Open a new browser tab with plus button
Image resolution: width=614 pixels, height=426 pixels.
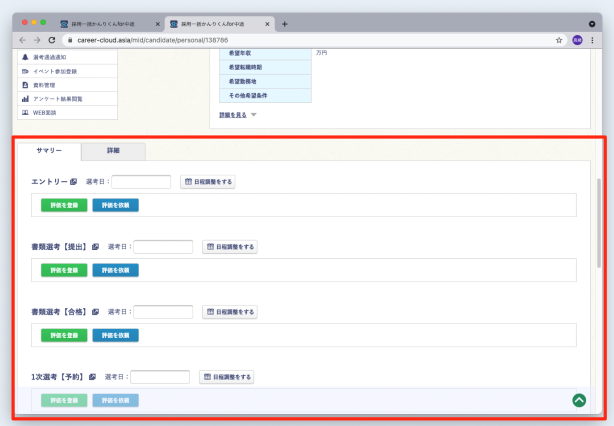[285, 23]
